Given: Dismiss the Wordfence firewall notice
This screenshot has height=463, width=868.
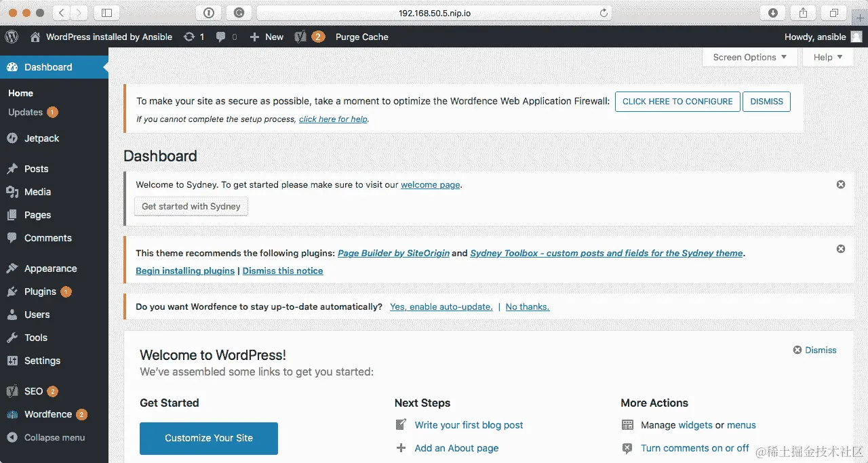Looking at the screenshot, I should (x=766, y=101).
